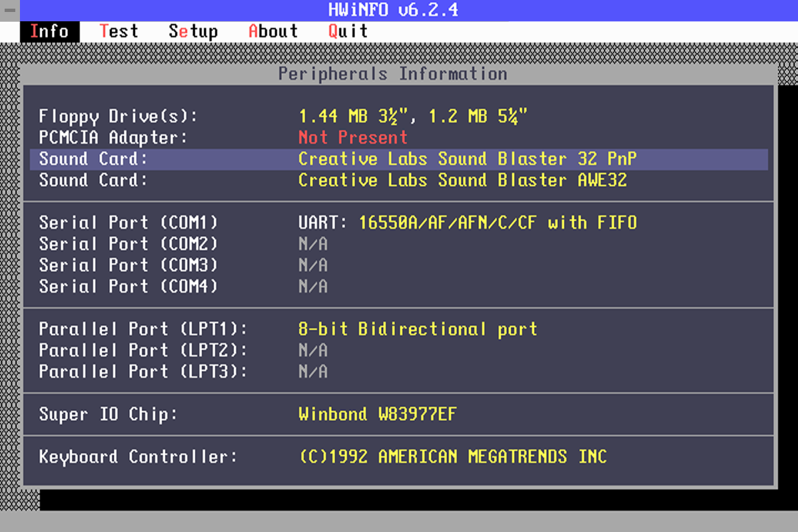
Task: Click the Peripherals Information panel title
Action: [392, 74]
